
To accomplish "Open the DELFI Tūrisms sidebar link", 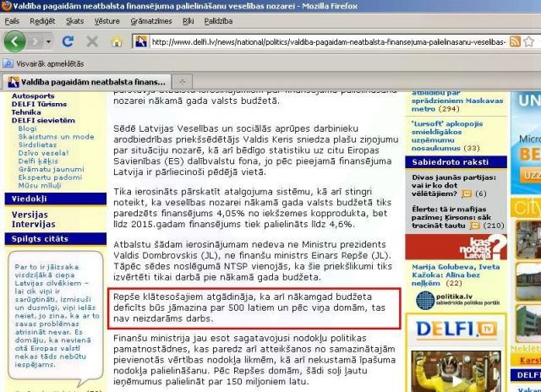I will point(37,104).
